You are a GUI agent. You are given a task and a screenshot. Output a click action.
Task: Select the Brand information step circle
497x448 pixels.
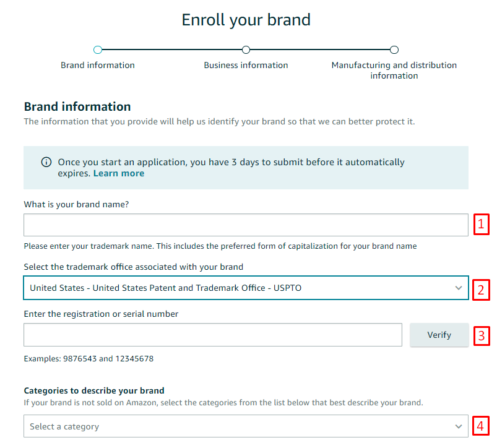coord(98,50)
